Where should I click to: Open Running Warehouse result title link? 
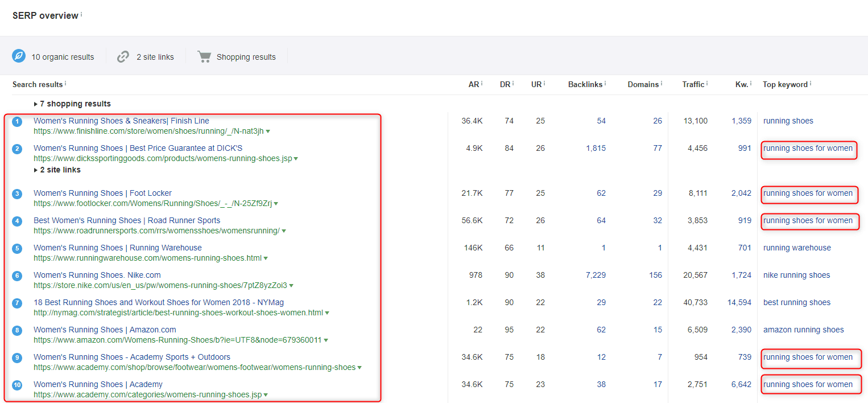coord(118,248)
